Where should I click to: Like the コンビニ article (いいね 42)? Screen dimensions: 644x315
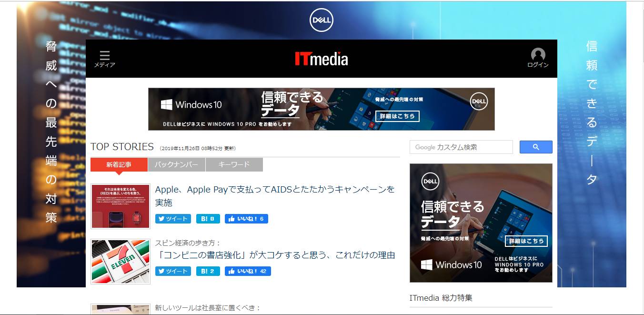click(x=248, y=271)
